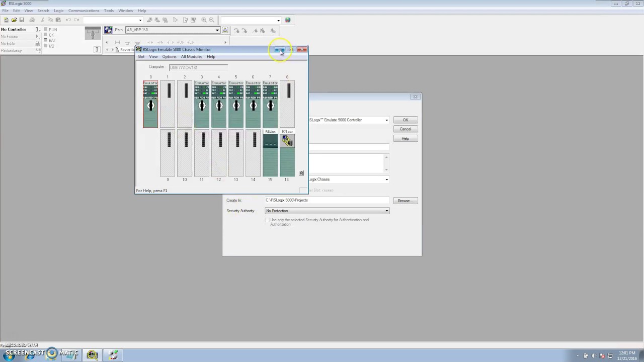Click the Zoom Out magnifier icon
The width and height of the screenshot is (644, 362).
pyautogui.click(x=212, y=20)
